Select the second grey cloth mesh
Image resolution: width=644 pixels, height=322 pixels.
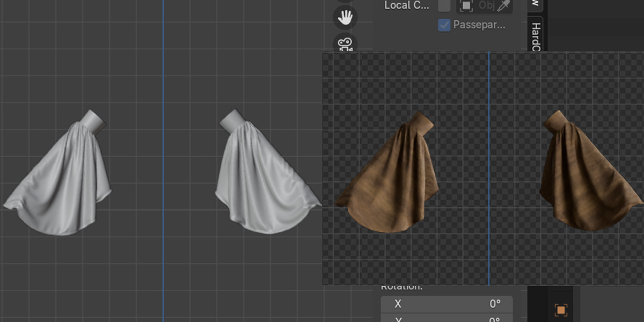[x=266, y=174]
